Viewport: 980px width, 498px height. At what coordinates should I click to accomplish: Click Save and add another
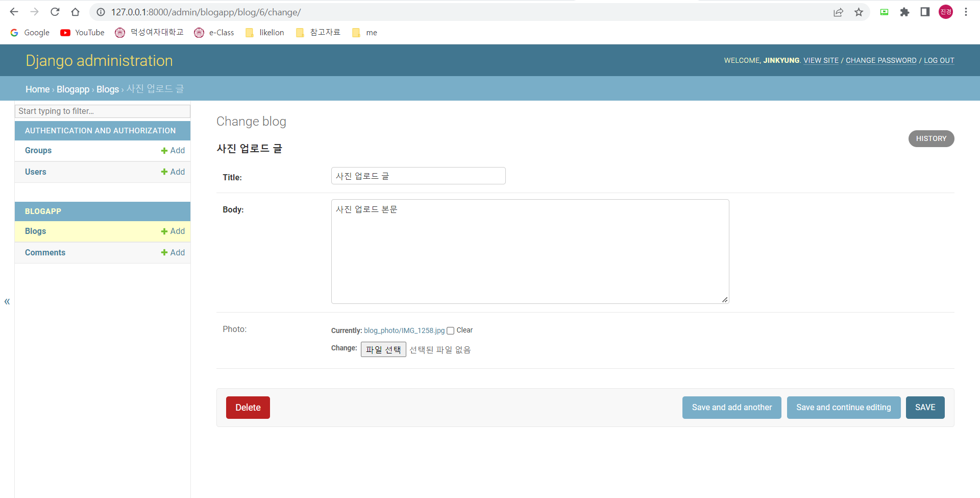(x=732, y=408)
